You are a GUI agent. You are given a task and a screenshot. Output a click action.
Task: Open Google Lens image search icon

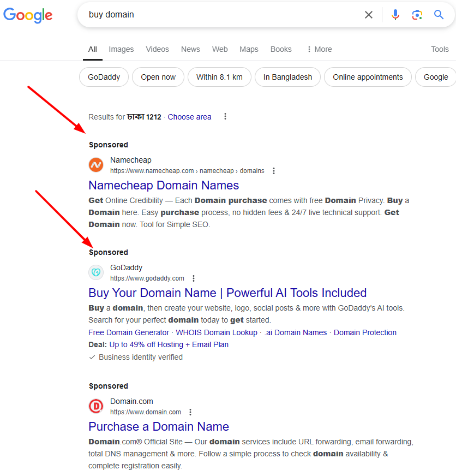[417, 15]
